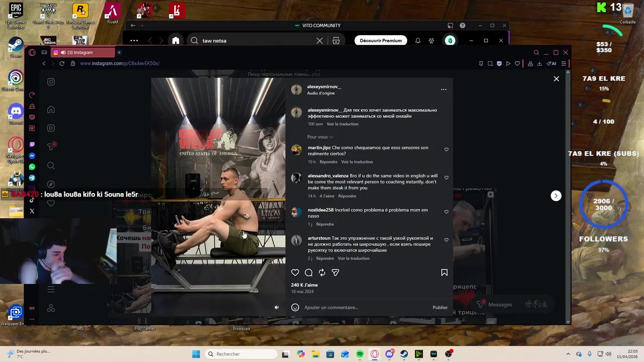The width and height of the screenshot is (644, 362).
Task: Open the three-dots options menu of the post
Action: coord(444,89)
